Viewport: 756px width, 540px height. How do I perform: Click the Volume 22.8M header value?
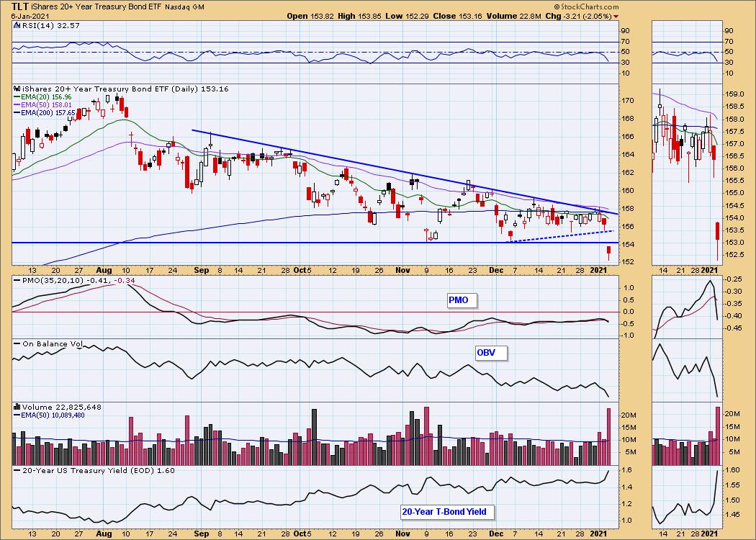(x=513, y=16)
